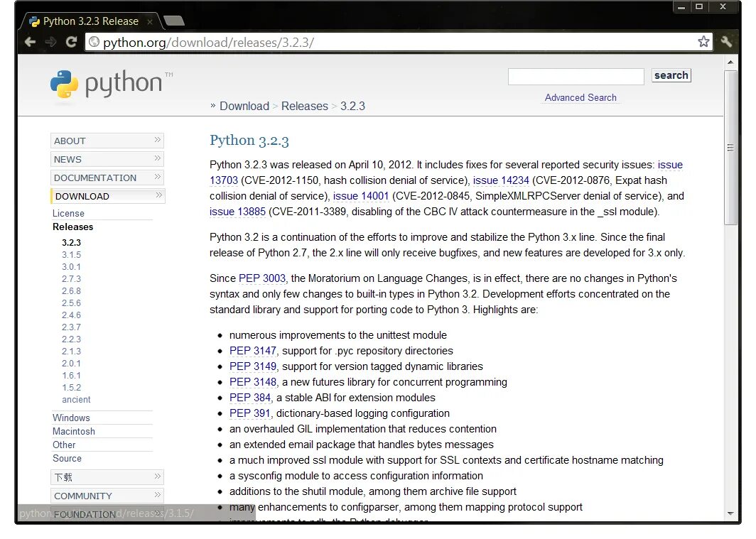Viewport: 756px width, 539px height.
Task: Expand the 下载 menu chevron
Action: pyautogui.click(x=157, y=477)
